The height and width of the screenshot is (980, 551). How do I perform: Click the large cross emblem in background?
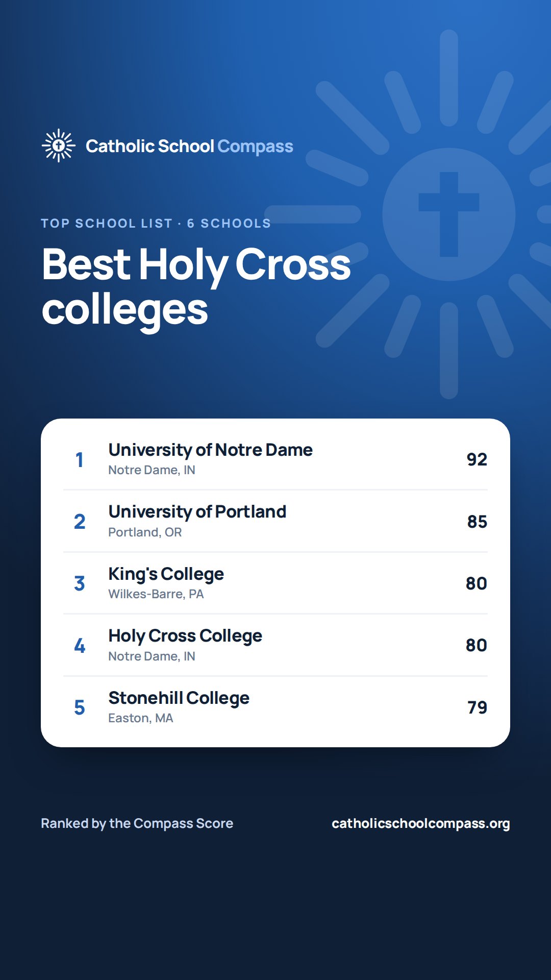click(x=449, y=214)
